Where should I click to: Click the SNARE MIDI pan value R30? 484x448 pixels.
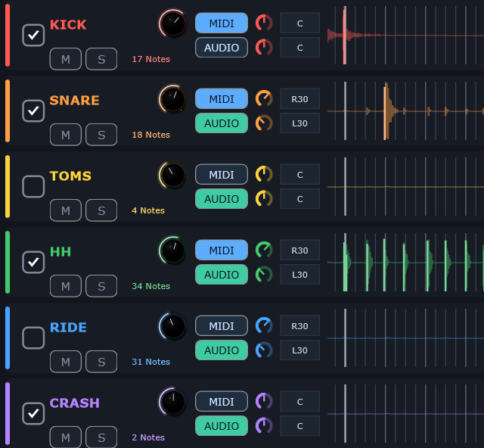point(299,99)
